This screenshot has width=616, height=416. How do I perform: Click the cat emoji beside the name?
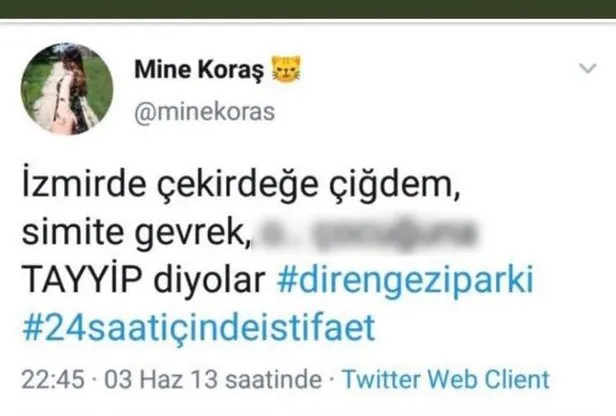(x=286, y=69)
